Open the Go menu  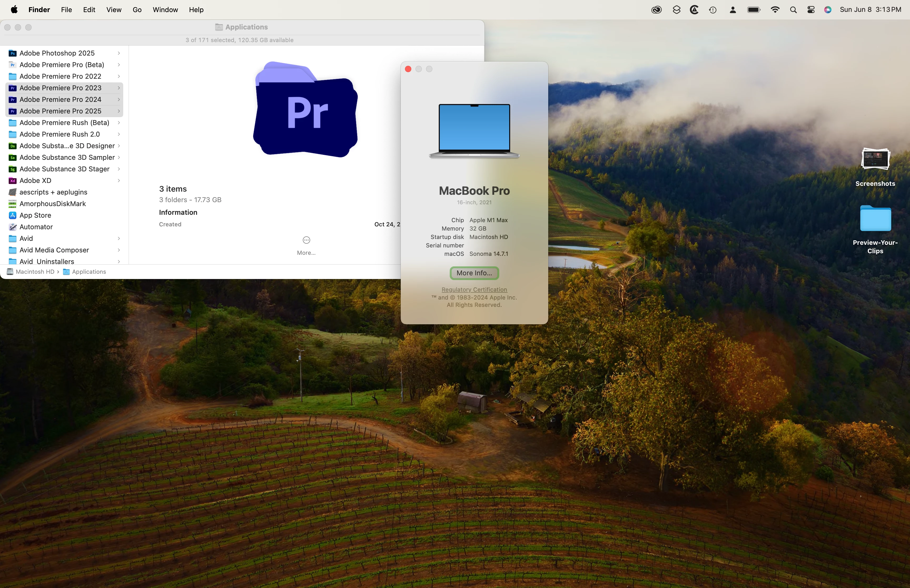pyautogui.click(x=137, y=10)
